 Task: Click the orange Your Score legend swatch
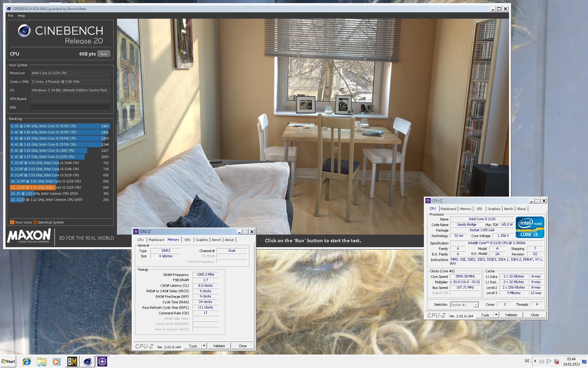[12, 222]
